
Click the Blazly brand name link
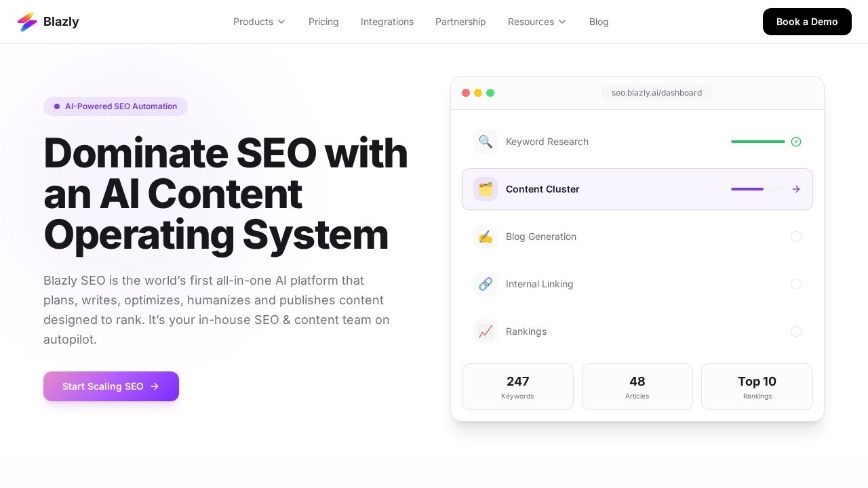click(61, 22)
